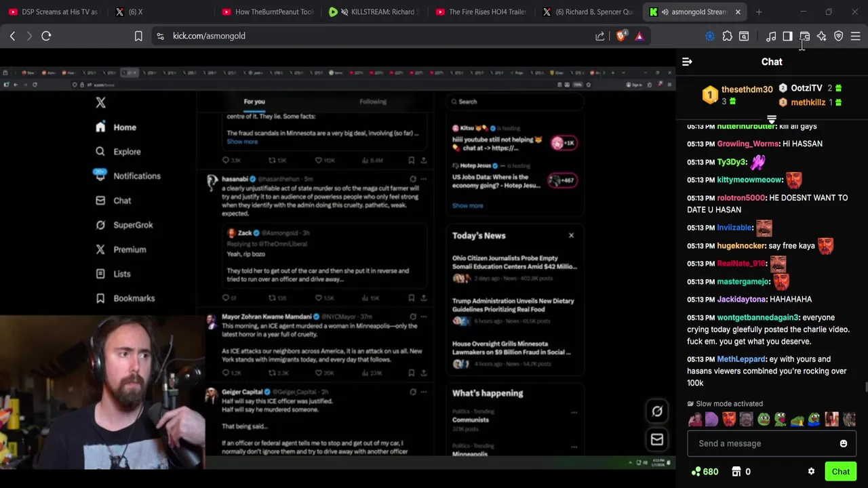The image size is (868, 488).
Task: Click the Chat panel header title
Action: point(772,62)
